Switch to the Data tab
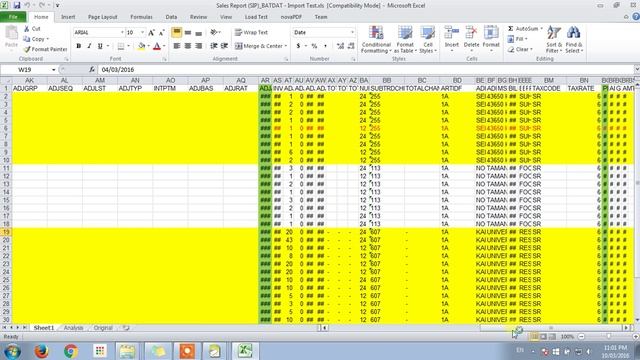This screenshot has height=360, width=640. 171,17
